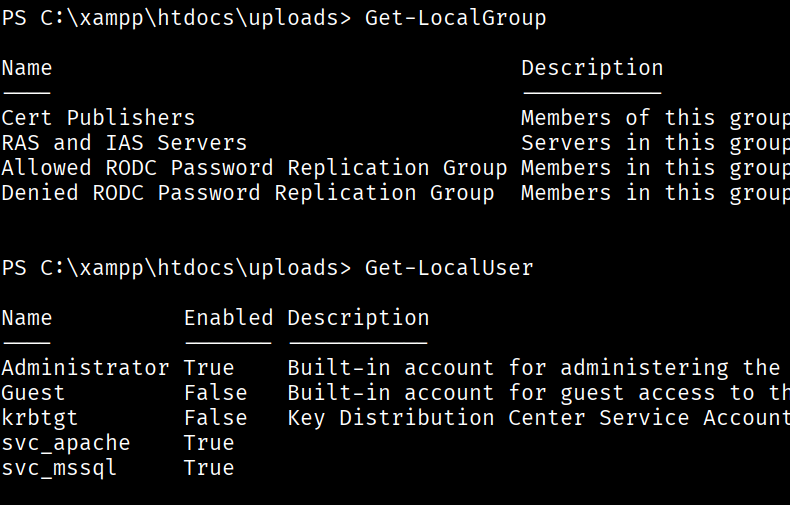Select the svc_mssql account name

[59, 468]
